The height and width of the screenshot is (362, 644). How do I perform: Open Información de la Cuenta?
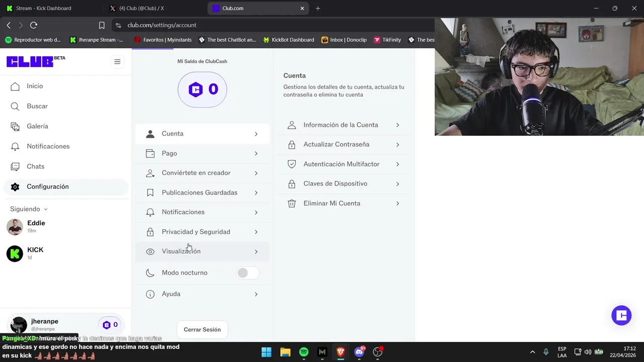[x=344, y=125]
